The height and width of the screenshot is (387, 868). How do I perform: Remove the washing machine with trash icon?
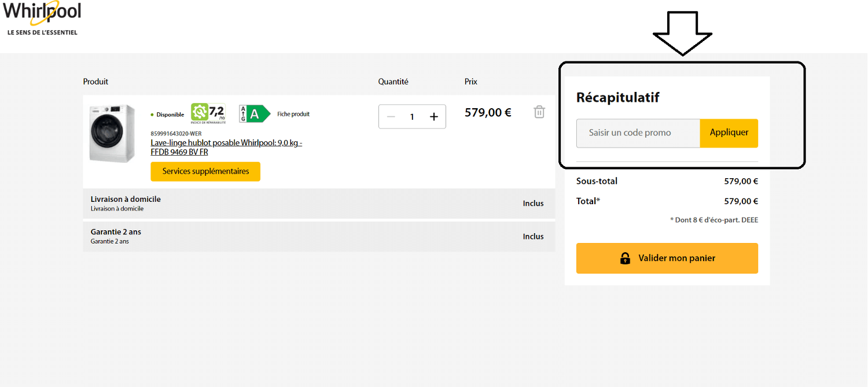pyautogui.click(x=539, y=112)
